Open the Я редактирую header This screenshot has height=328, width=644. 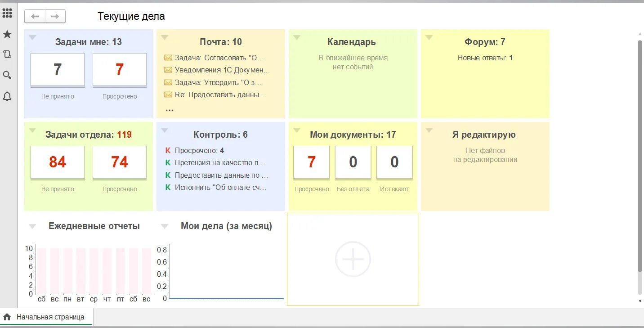tap(484, 135)
